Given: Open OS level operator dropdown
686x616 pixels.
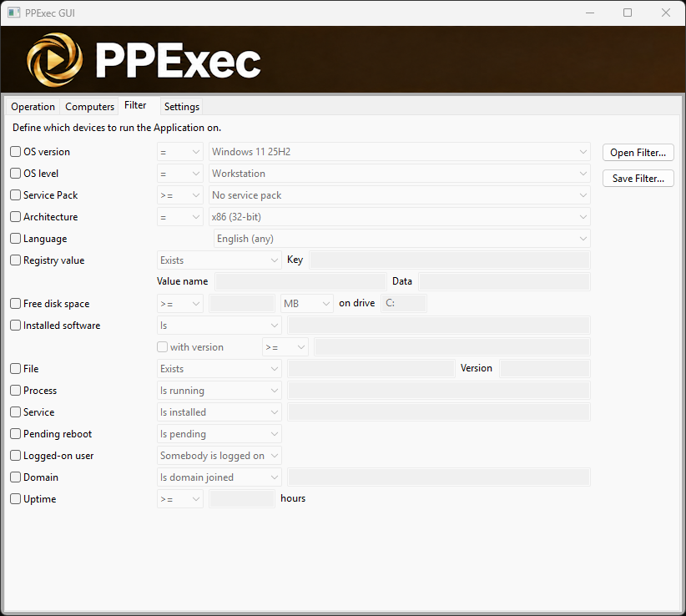Looking at the screenshot, I should click(179, 174).
